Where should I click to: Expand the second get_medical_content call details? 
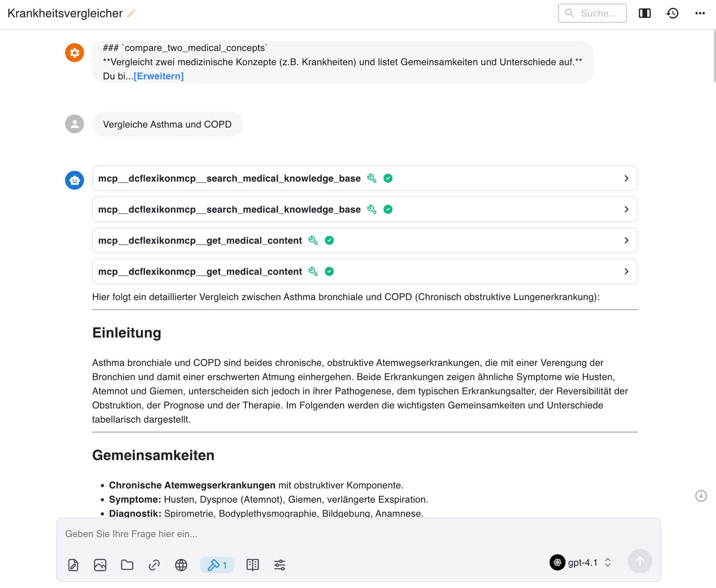click(626, 271)
